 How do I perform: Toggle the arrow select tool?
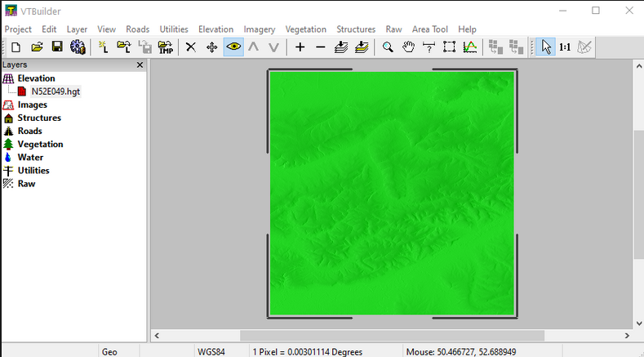[545, 47]
